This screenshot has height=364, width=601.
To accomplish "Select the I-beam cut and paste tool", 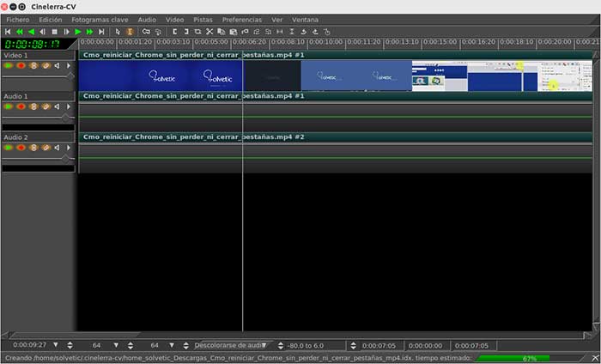I will pyautogui.click(x=130, y=32).
